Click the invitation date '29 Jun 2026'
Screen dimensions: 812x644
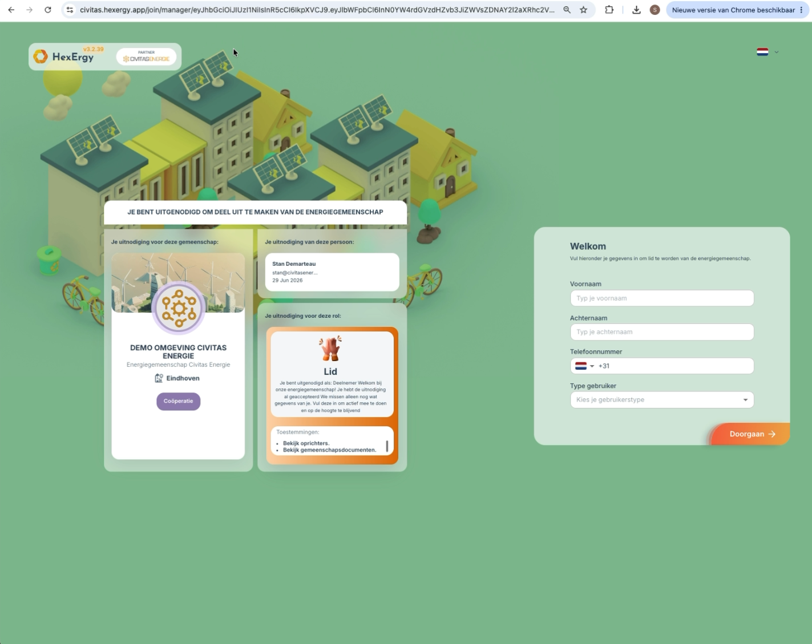tap(288, 280)
